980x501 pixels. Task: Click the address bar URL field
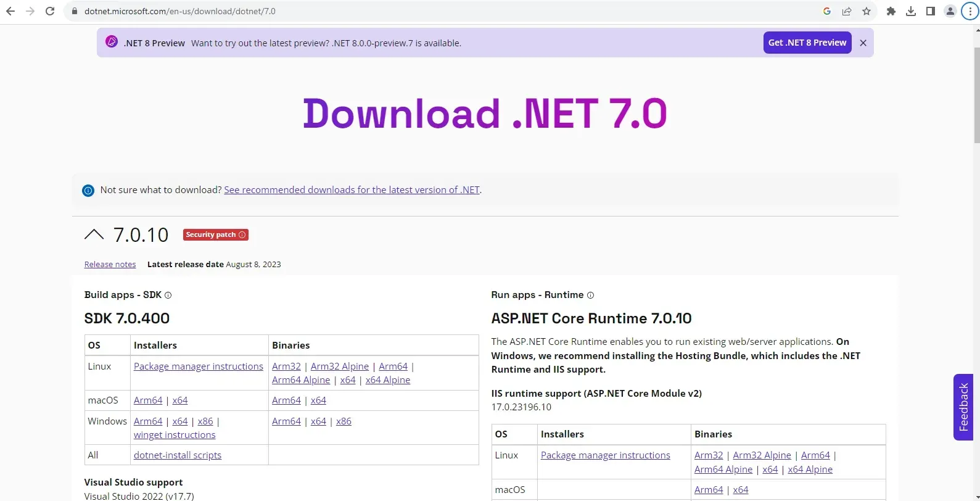(x=432, y=11)
